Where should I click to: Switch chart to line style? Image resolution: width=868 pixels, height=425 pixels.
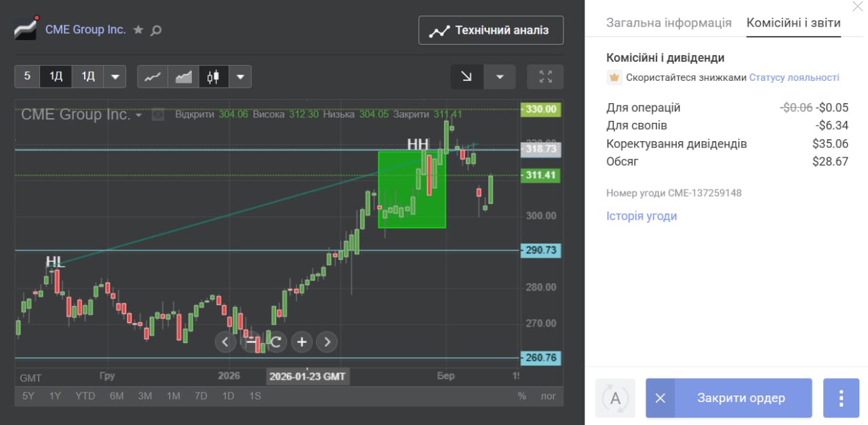(153, 77)
